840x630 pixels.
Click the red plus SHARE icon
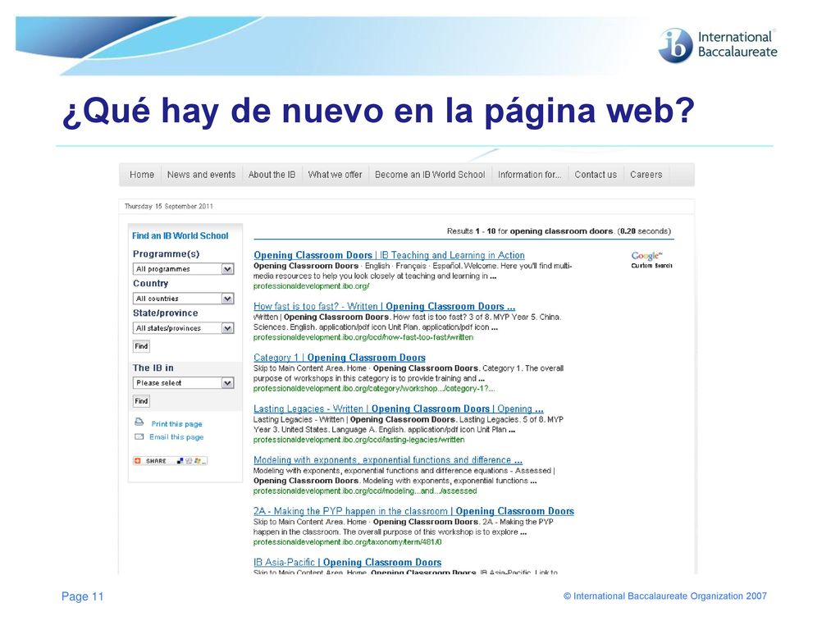pos(137,461)
